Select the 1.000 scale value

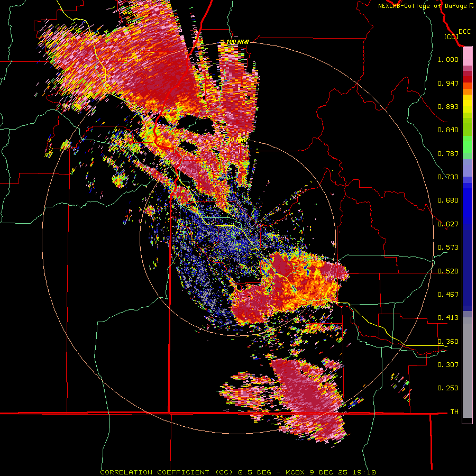[448, 59]
